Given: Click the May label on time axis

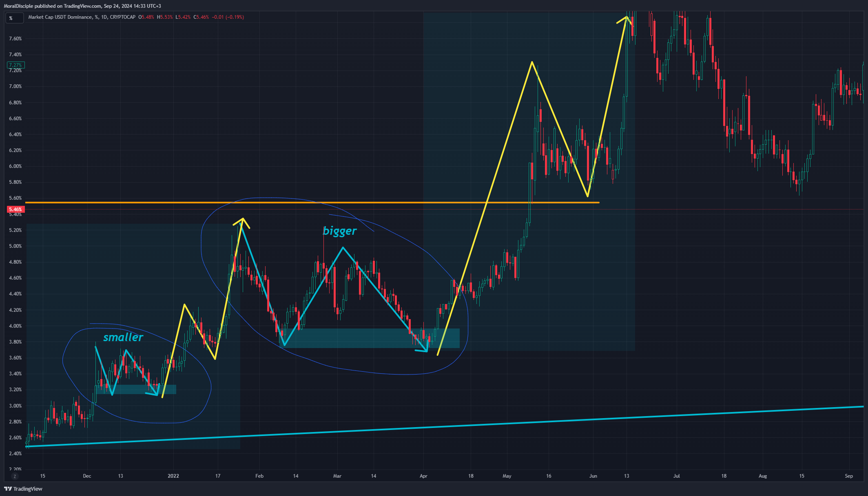Looking at the screenshot, I should (507, 476).
